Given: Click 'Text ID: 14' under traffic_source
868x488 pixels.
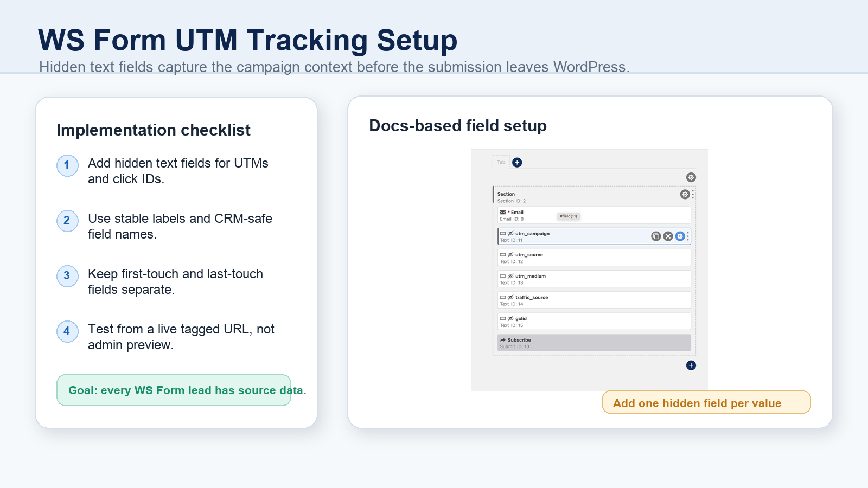Looking at the screenshot, I should pyautogui.click(x=512, y=304).
